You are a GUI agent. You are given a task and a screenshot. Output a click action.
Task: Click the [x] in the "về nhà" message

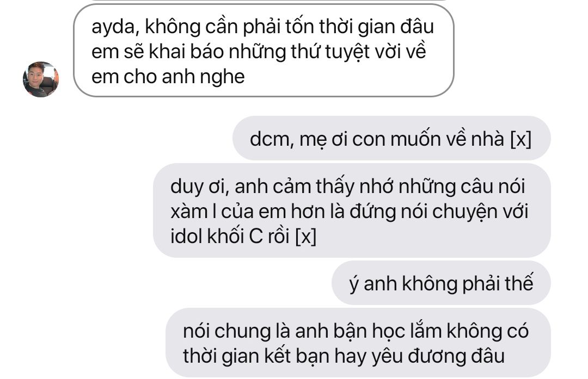[521, 139]
